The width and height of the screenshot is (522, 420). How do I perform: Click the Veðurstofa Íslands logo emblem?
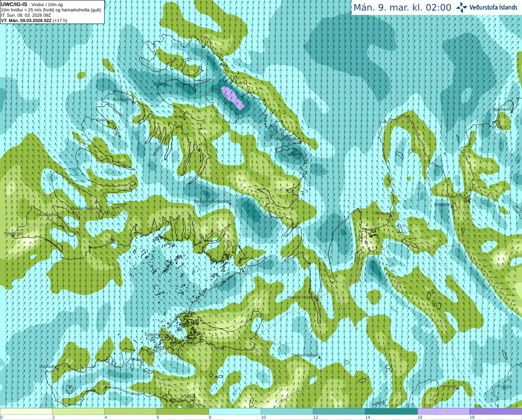coord(462,7)
